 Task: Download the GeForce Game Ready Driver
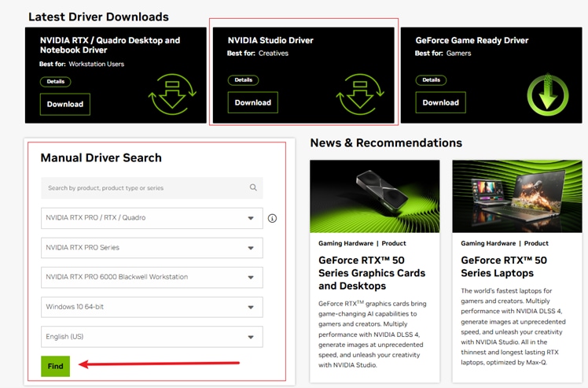click(441, 102)
